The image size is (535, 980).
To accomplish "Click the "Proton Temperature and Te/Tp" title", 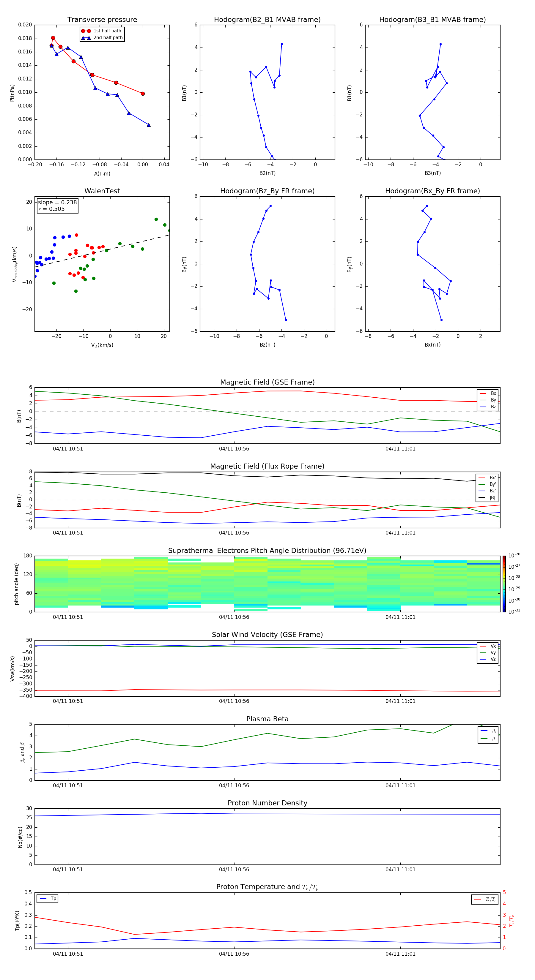I will coord(267,887).
